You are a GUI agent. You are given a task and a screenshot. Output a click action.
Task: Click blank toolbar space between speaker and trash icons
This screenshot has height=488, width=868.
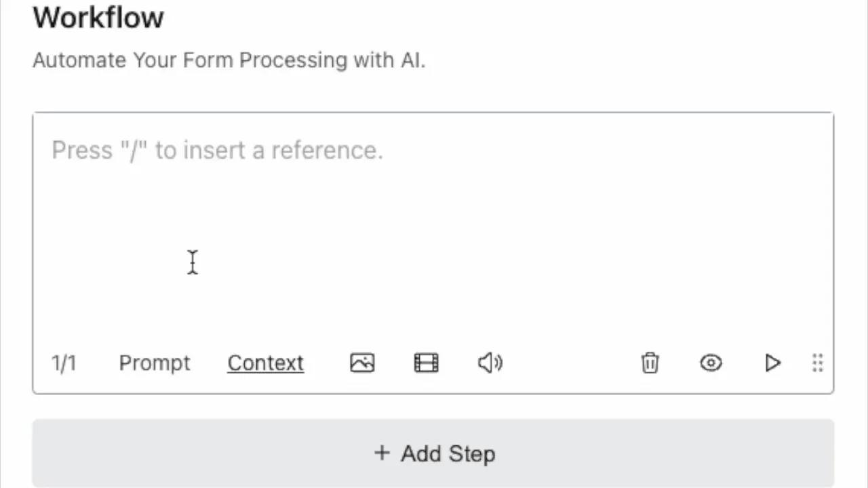pos(572,363)
